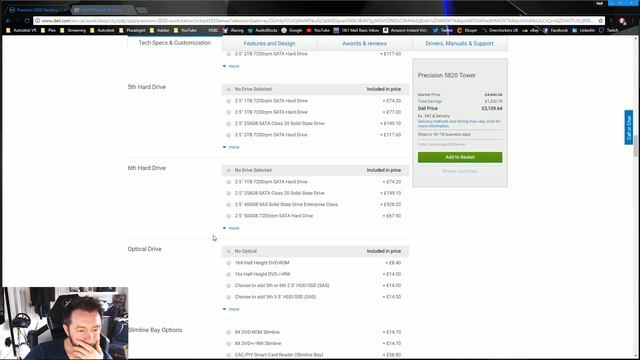The image size is (640, 360).
Task: Open the Twitch bookmark
Action: point(609,30)
